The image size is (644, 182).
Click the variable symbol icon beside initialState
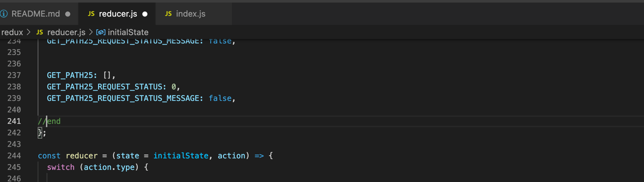[x=100, y=32]
